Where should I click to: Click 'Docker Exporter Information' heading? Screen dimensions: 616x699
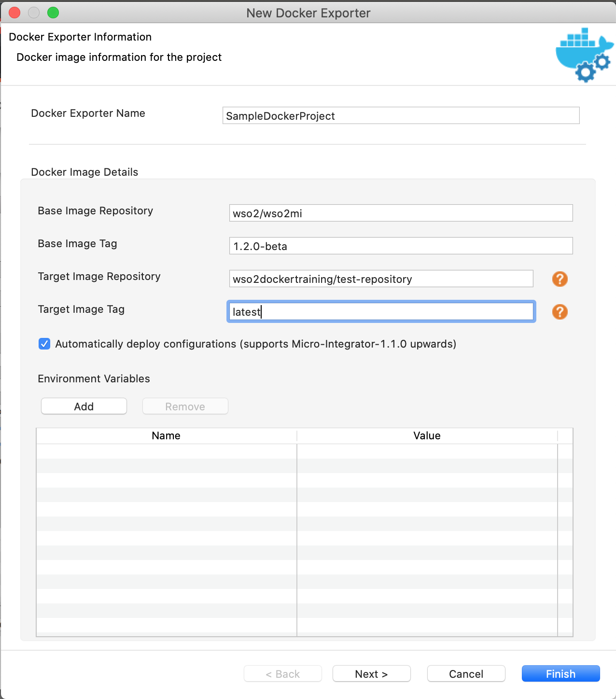coord(80,37)
